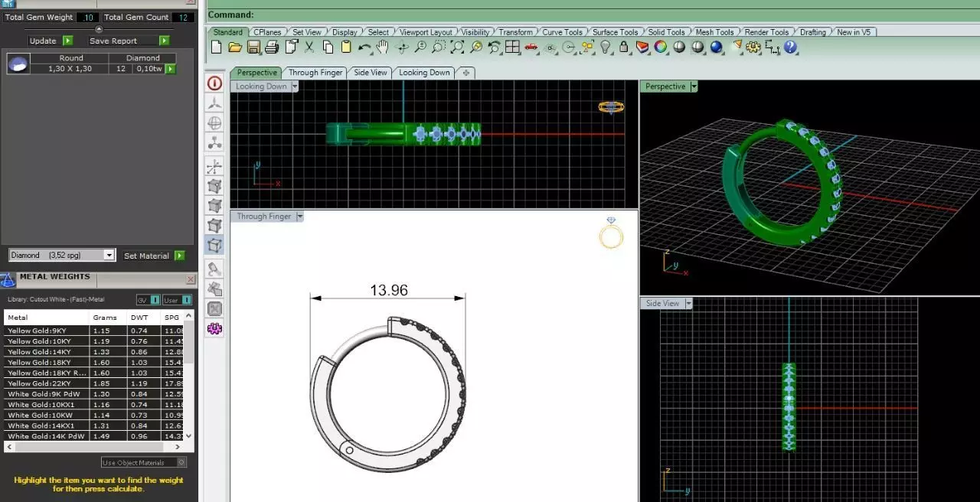The height and width of the screenshot is (502, 980).
Task: Open the Curve Tools toolbar tab
Action: click(x=562, y=32)
